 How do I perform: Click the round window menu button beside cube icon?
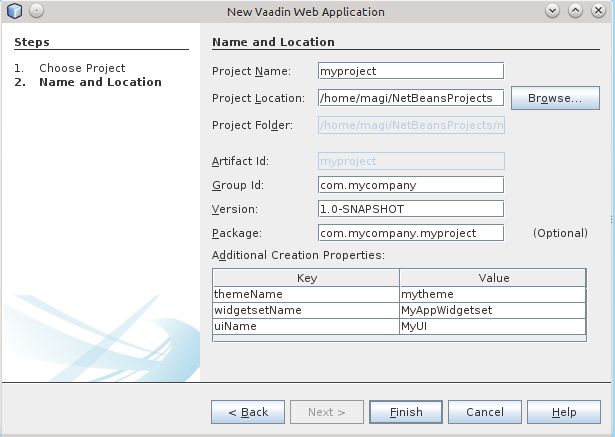click(x=36, y=11)
